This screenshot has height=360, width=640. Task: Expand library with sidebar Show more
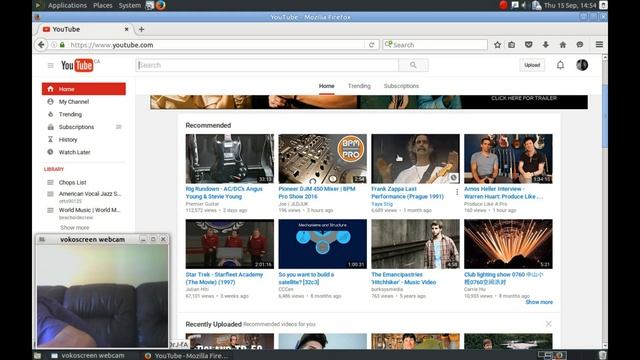click(75, 228)
